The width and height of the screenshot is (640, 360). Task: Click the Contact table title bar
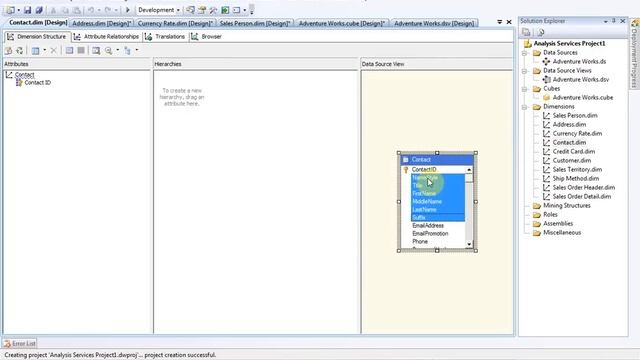point(437,160)
